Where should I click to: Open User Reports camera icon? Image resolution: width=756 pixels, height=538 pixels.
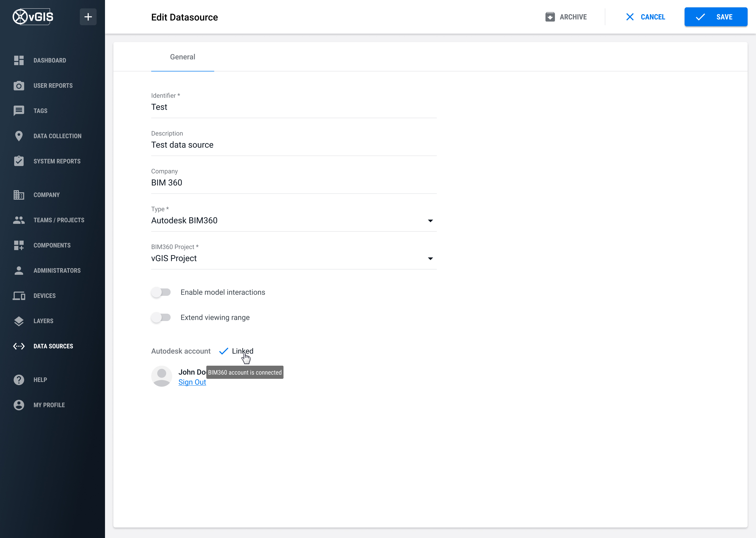19,86
